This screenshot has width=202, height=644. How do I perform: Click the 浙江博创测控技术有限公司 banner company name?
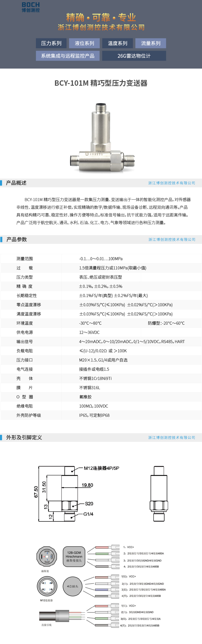coord(101,27)
